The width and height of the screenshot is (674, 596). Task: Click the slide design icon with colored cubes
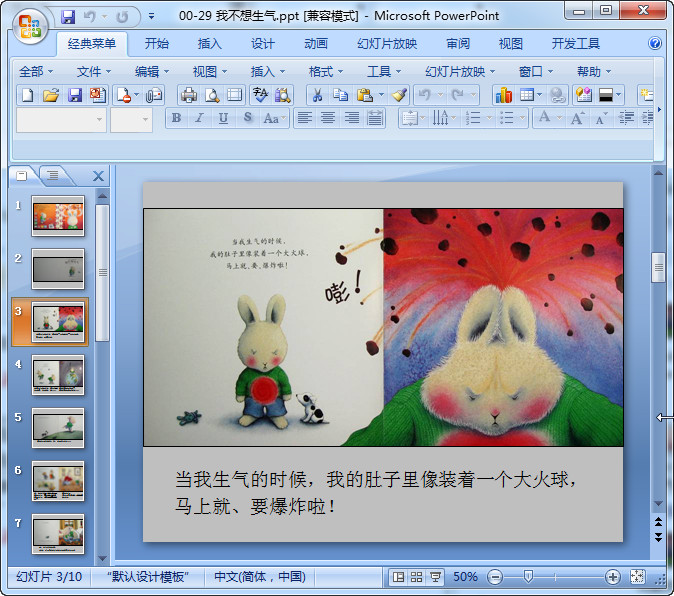[x=584, y=95]
